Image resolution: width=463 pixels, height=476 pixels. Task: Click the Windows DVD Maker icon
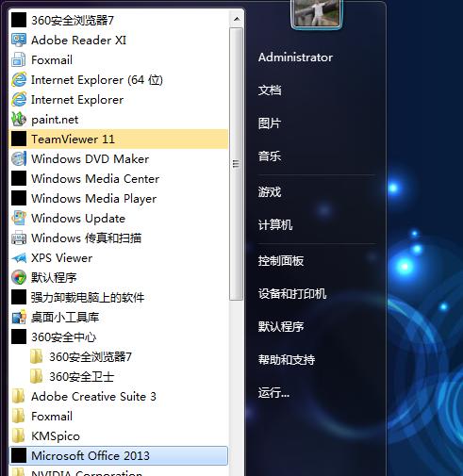(19, 159)
